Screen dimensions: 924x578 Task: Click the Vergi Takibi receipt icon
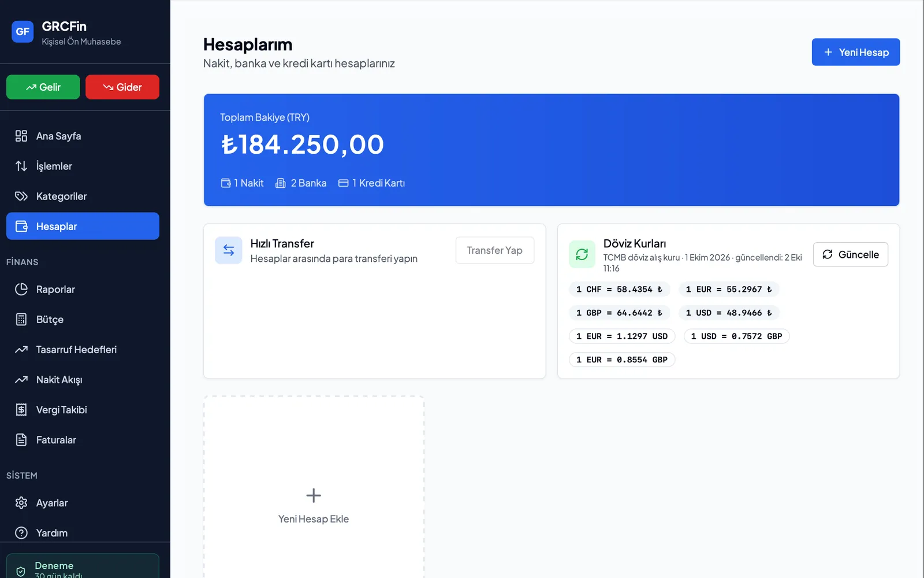pos(21,409)
